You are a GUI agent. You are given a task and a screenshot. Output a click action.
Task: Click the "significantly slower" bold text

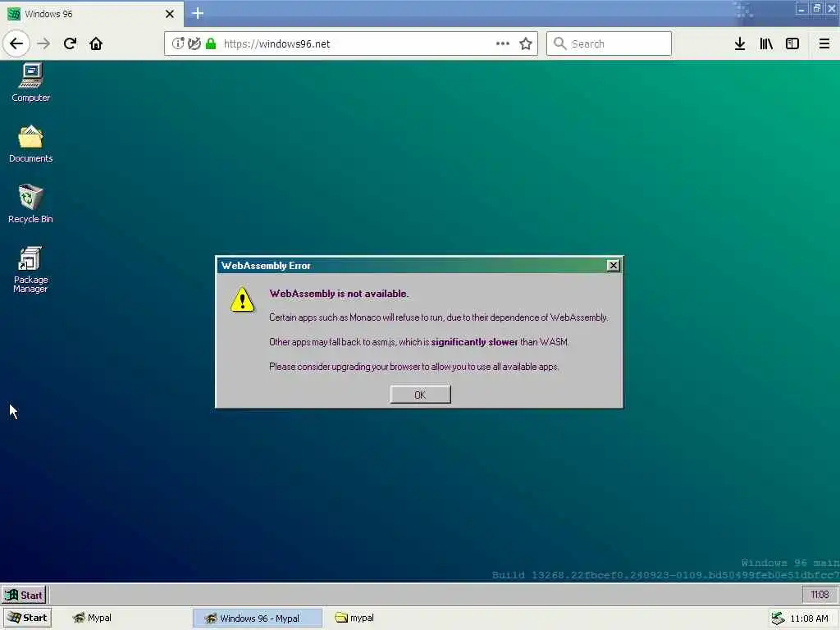(474, 342)
